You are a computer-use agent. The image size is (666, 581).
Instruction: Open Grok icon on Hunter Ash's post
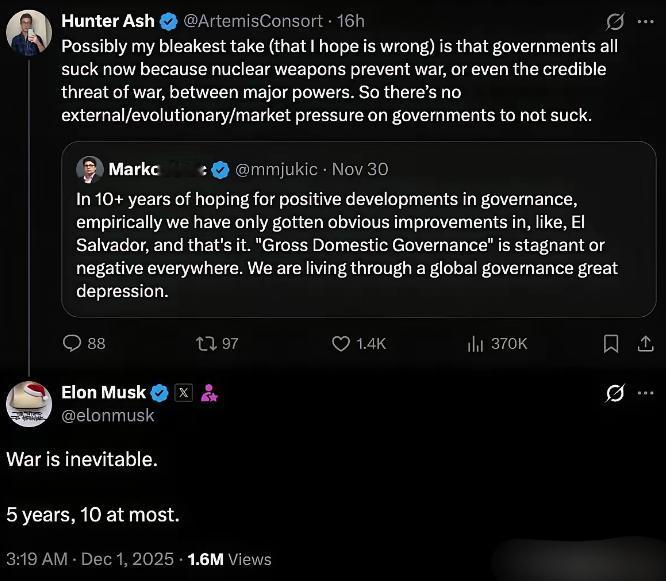pos(616,21)
